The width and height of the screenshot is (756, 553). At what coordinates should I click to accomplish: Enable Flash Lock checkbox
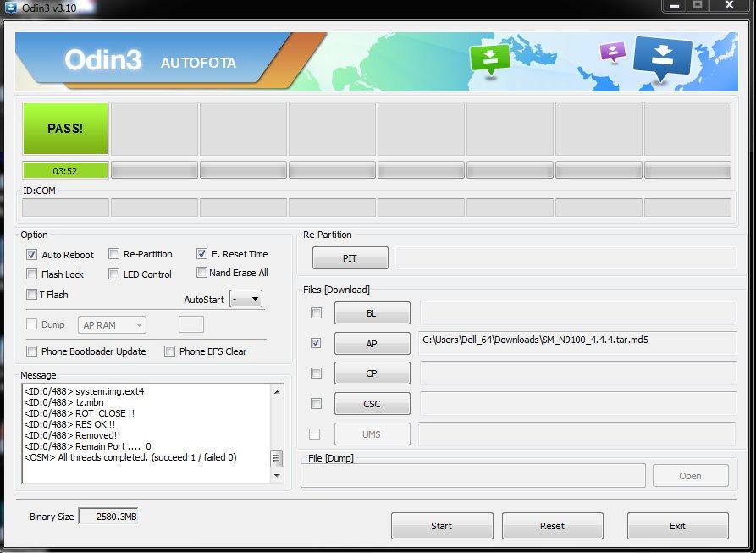32,274
